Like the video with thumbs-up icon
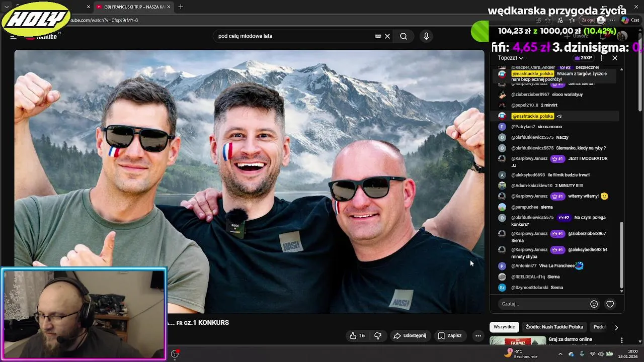 pyautogui.click(x=357, y=336)
